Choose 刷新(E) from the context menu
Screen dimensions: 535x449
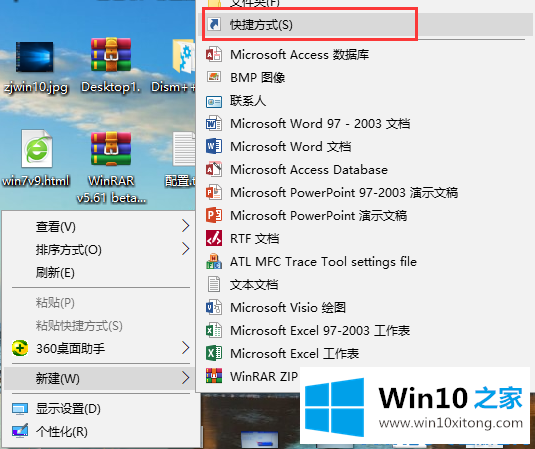pyautogui.click(x=55, y=273)
